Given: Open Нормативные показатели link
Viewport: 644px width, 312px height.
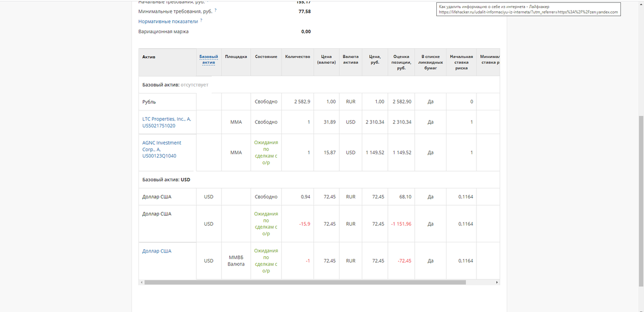Looking at the screenshot, I should [x=168, y=21].
